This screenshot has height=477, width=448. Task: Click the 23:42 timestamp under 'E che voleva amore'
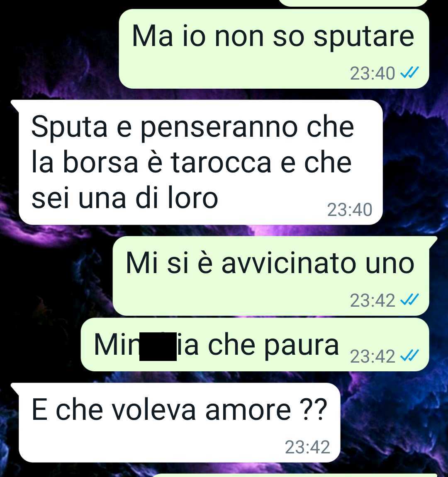(307, 447)
